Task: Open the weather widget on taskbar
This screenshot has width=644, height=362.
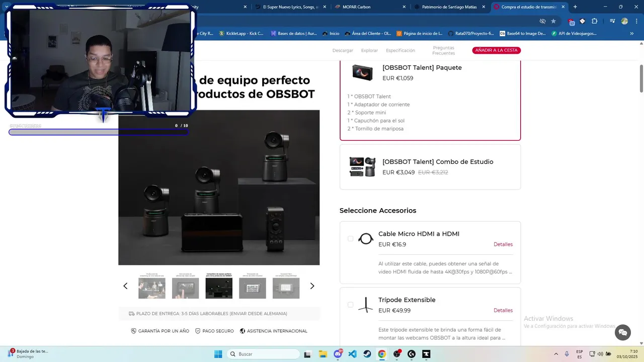Action: point(28,354)
